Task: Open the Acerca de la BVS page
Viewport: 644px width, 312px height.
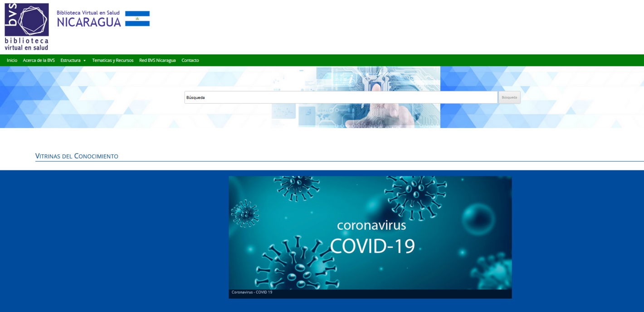Action: [39, 60]
